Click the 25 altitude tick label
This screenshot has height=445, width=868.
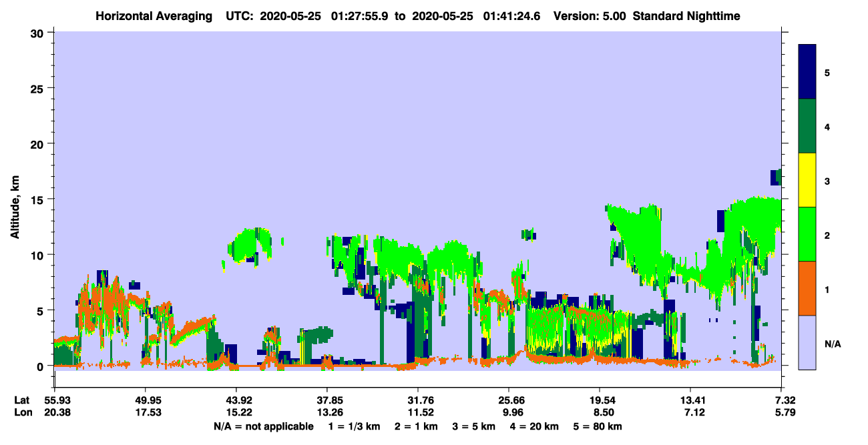[37, 88]
